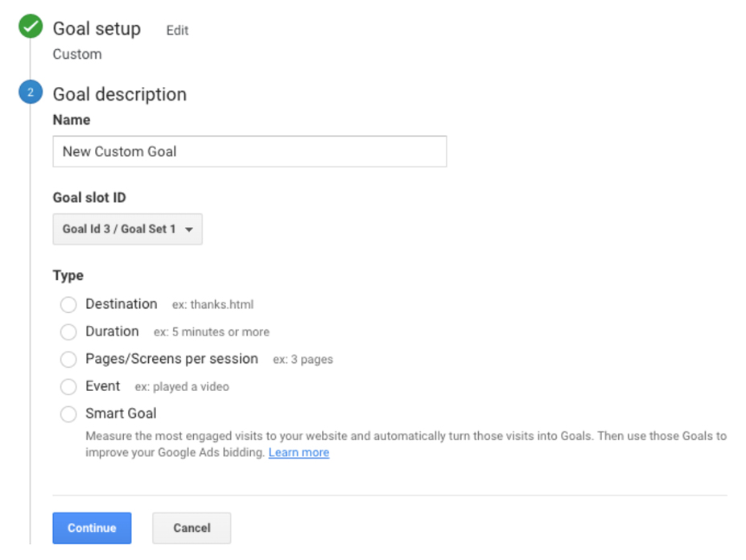The image size is (746, 560).
Task: Click the green checkmark beside Goal setup
Action: click(31, 27)
